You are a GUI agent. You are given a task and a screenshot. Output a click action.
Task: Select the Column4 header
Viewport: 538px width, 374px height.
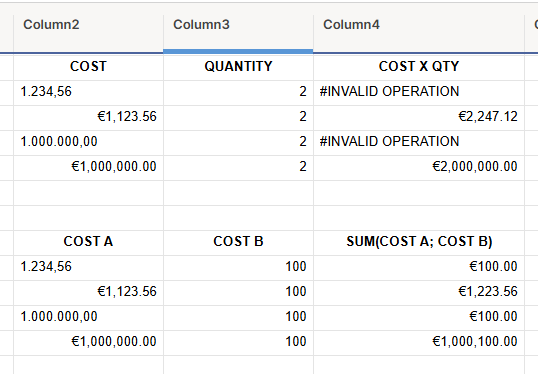pos(419,25)
